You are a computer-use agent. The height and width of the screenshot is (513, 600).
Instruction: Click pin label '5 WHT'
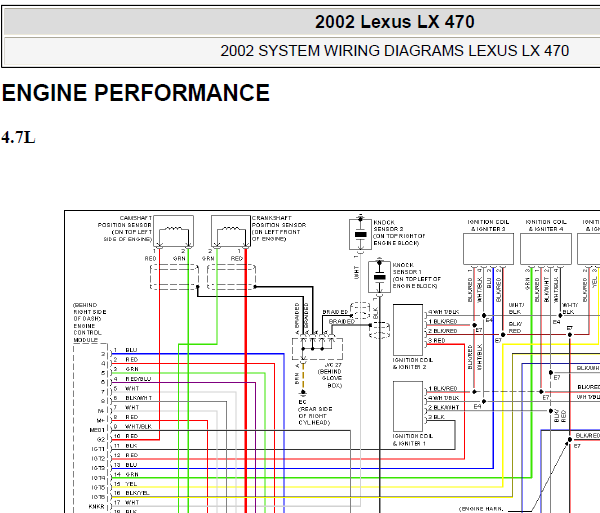point(126,388)
